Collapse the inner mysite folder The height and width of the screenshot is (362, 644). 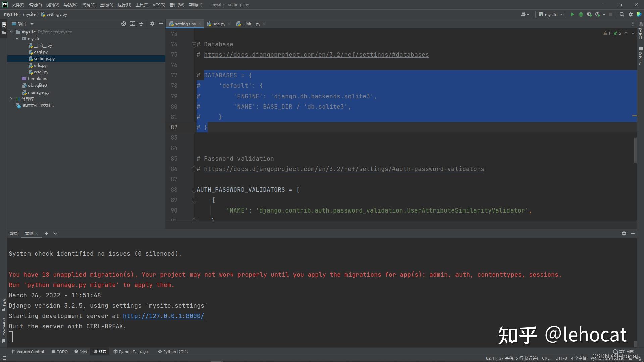[x=17, y=39]
